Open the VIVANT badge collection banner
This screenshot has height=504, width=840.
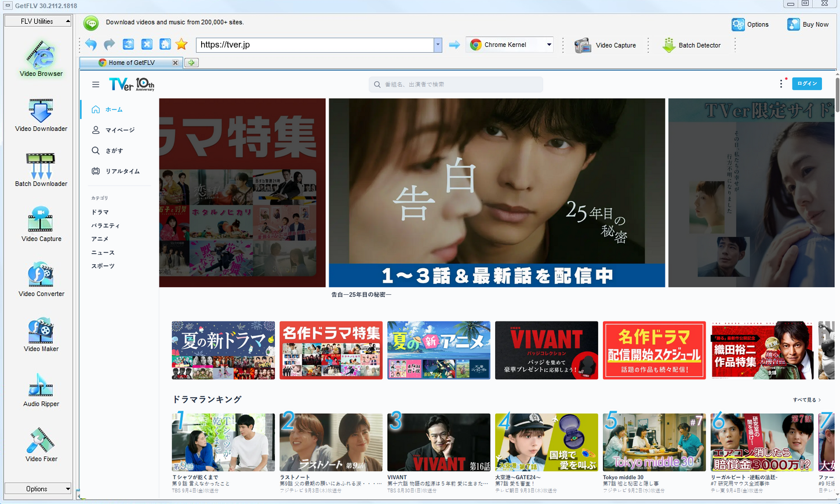click(547, 350)
